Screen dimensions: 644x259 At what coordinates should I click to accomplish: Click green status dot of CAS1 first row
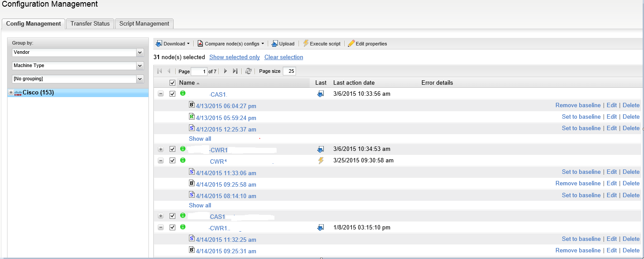point(183,93)
